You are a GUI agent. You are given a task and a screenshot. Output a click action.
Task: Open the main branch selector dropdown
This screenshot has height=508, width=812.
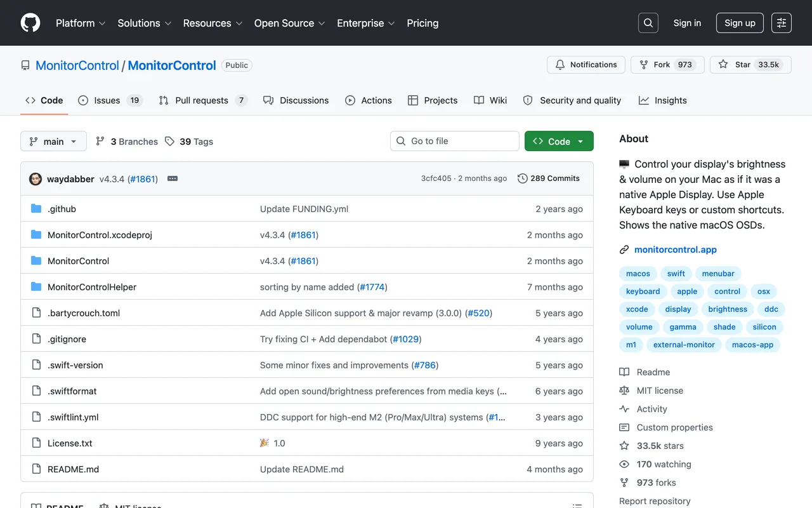pos(53,141)
